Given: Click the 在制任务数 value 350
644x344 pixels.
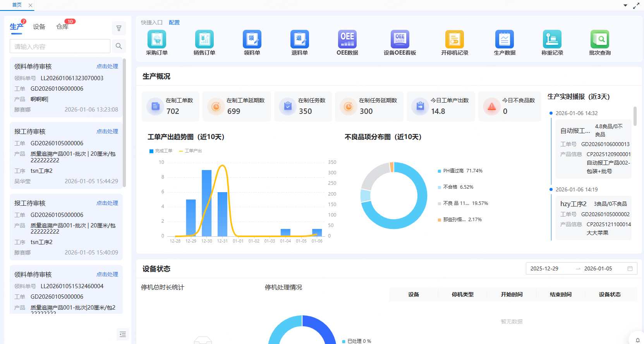Looking at the screenshot, I should pyautogui.click(x=305, y=111).
